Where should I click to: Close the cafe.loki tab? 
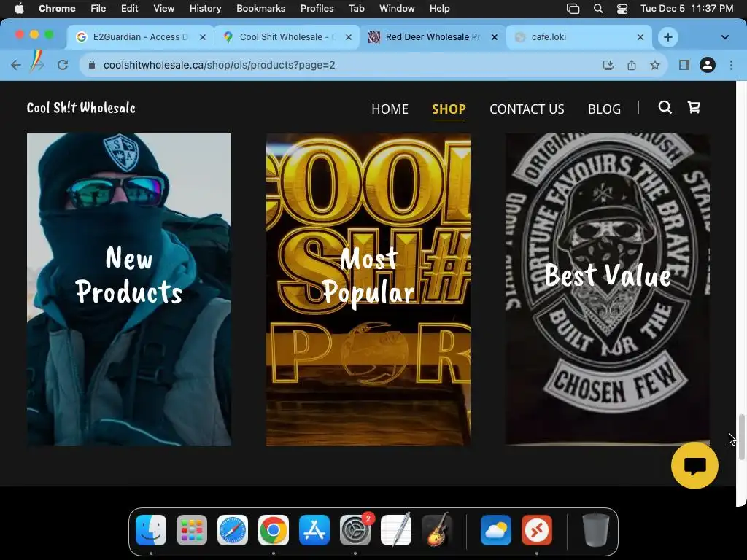coord(640,37)
